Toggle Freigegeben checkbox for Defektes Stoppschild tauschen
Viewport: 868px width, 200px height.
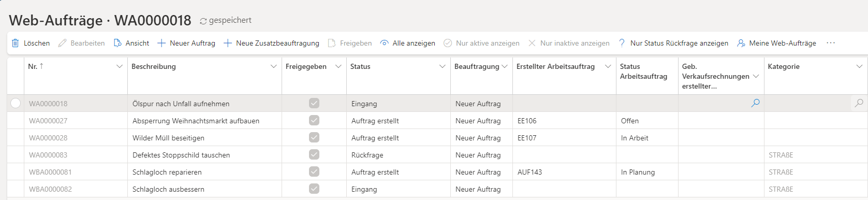(x=314, y=154)
